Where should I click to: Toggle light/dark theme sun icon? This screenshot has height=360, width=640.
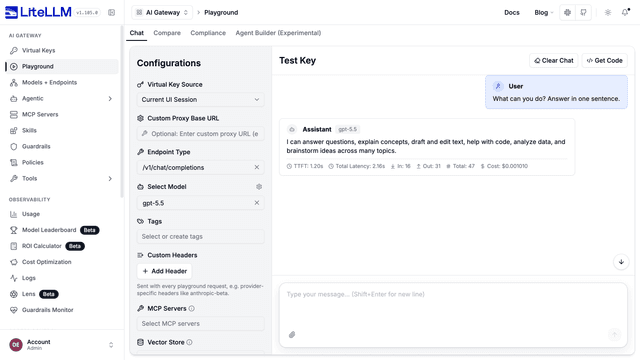coord(608,13)
